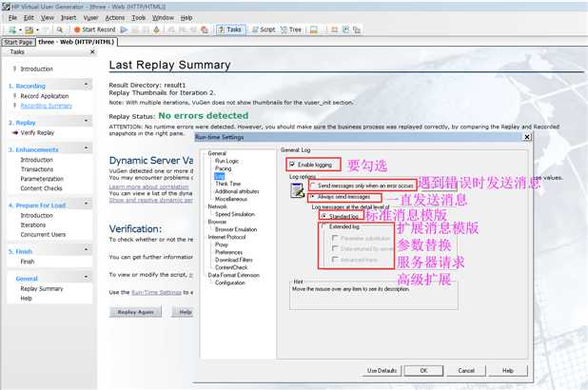Switch to Script view in toolbar

pyautogui.click(x=264, y=29)
